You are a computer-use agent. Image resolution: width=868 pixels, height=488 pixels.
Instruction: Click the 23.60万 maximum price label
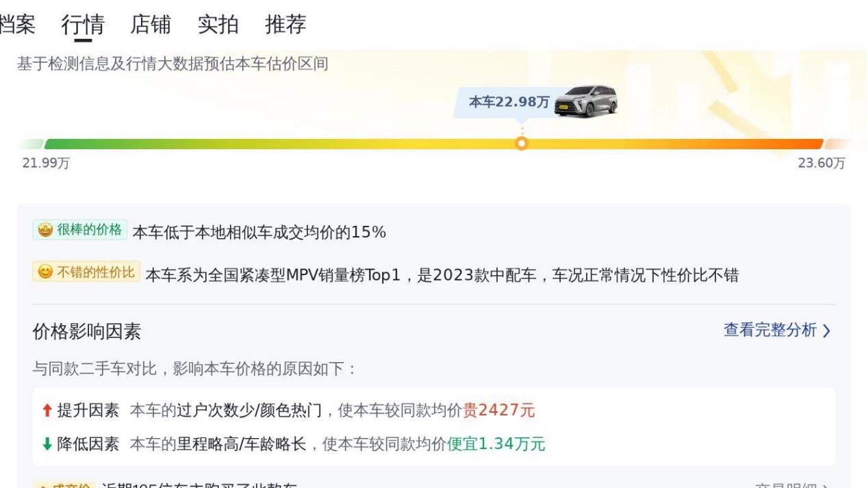[x=821, y=164]
